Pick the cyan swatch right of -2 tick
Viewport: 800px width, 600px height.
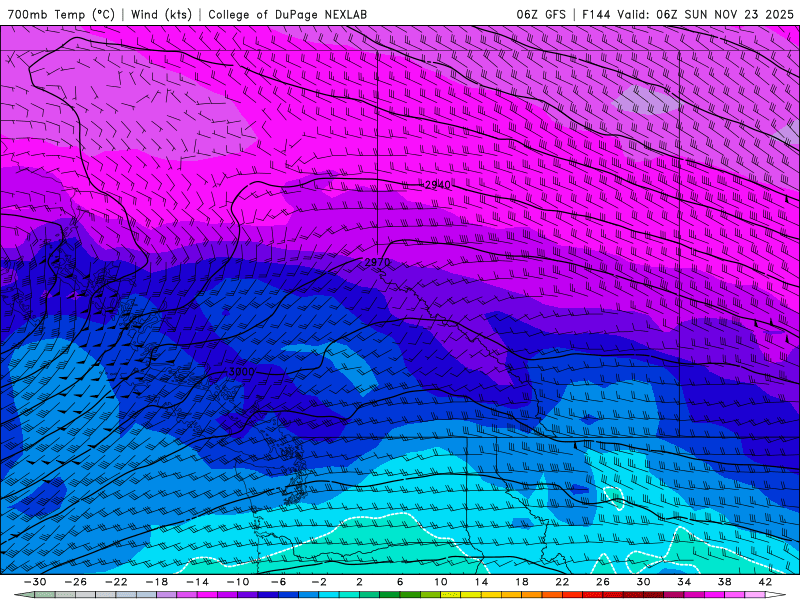329,594
